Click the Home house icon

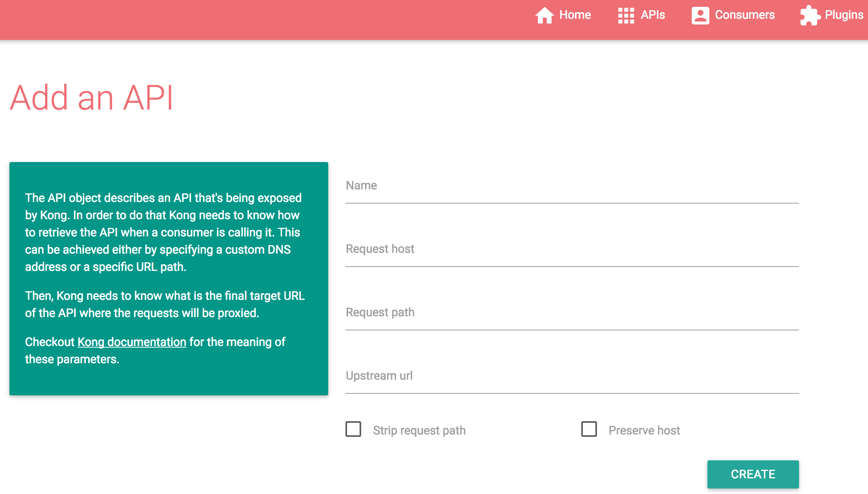(x=544, y=16)
